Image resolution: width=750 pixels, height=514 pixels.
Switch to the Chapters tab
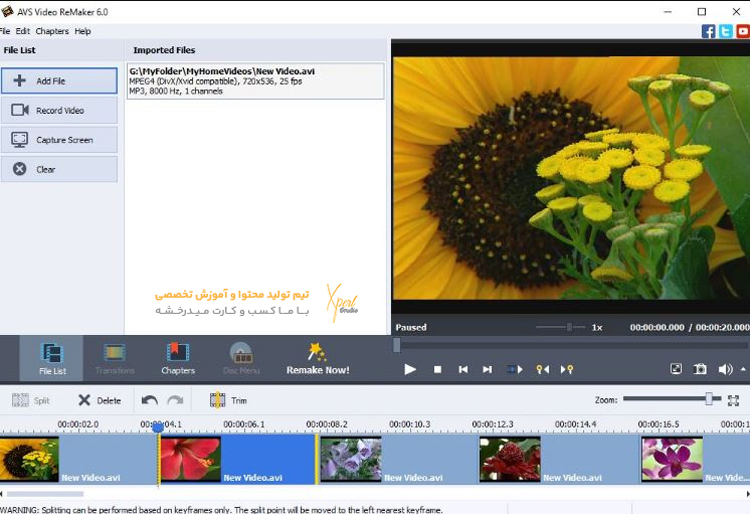178,358
